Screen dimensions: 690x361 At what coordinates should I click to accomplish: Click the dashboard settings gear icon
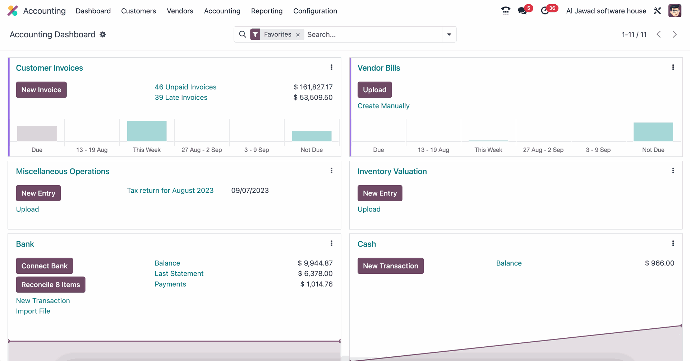(103, 34)
